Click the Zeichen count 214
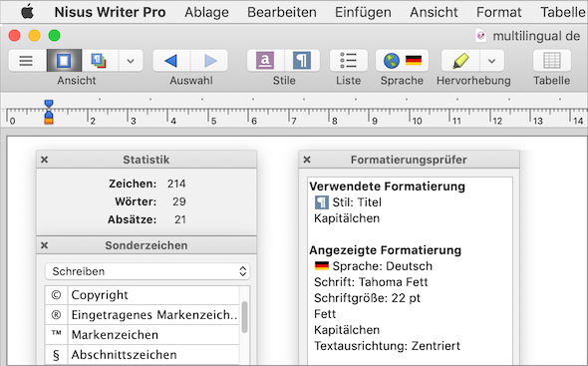This screenshot has height=366, width=588. [176, 183]
